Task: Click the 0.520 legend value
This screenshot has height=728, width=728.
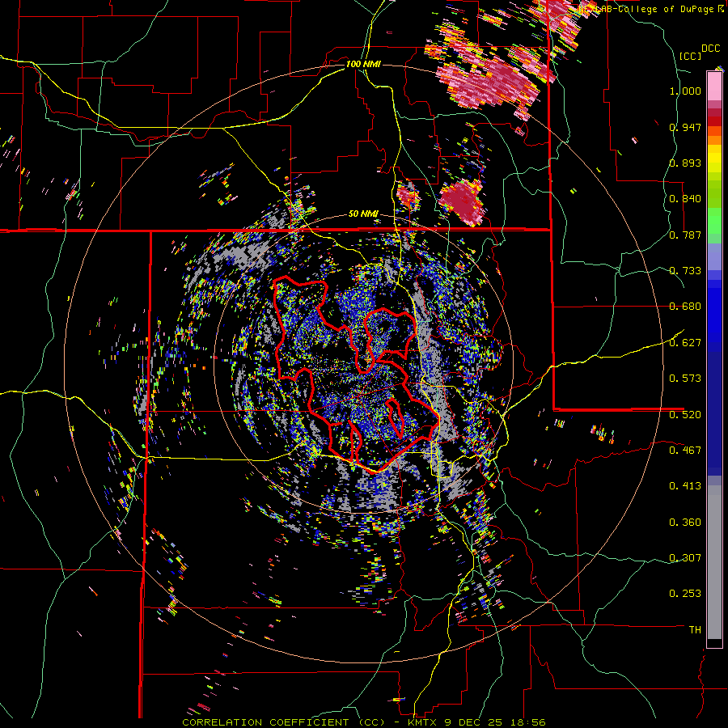Action: (685, 414)
